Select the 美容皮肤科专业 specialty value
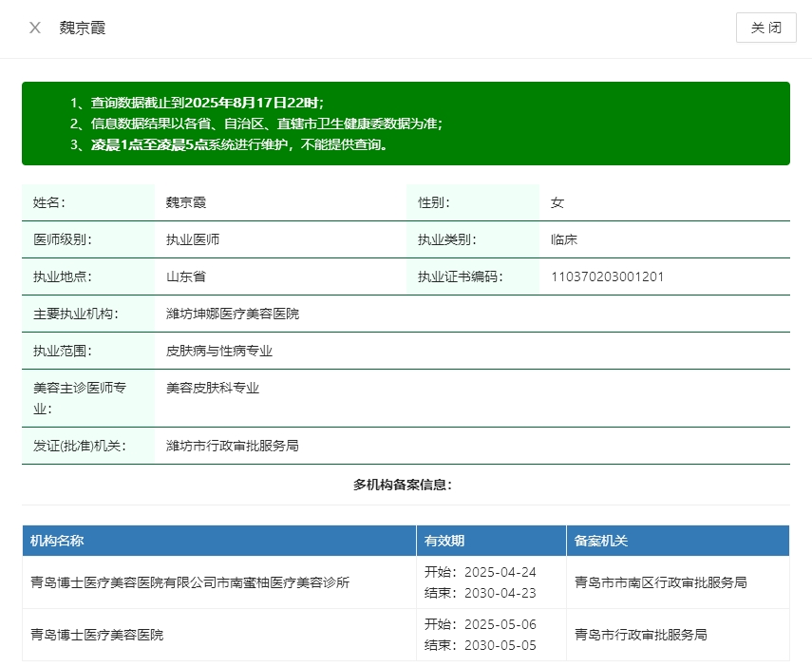The height and width of the screenshot is (667, 812). [x=213, y=388]
